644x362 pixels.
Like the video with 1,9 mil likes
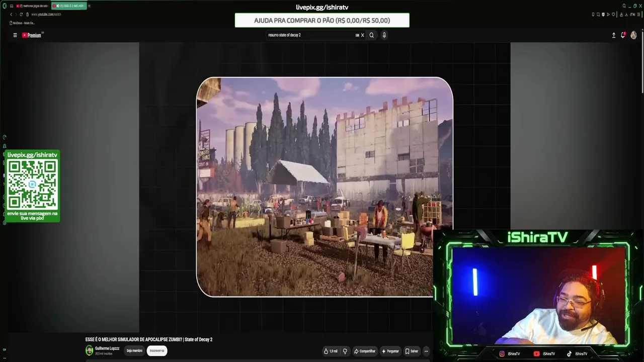click(331, 351)
